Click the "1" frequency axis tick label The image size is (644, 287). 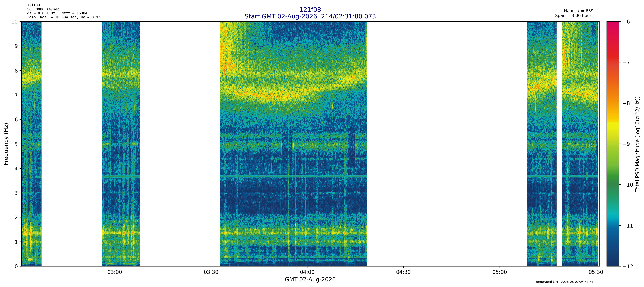pos(16,242)
